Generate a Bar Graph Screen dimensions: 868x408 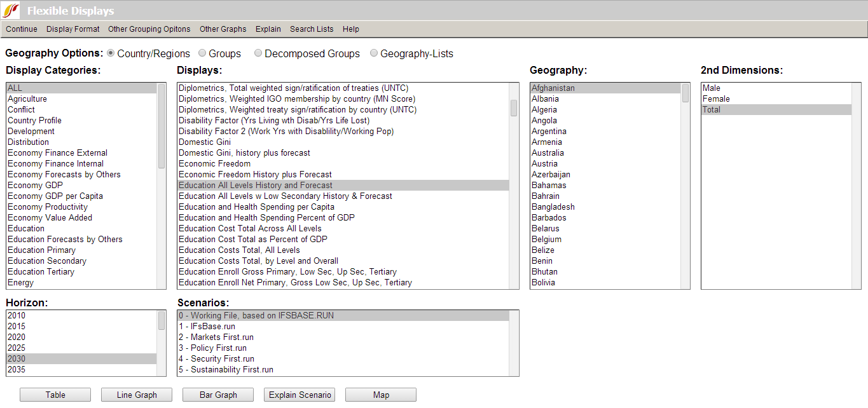point(218,395)
